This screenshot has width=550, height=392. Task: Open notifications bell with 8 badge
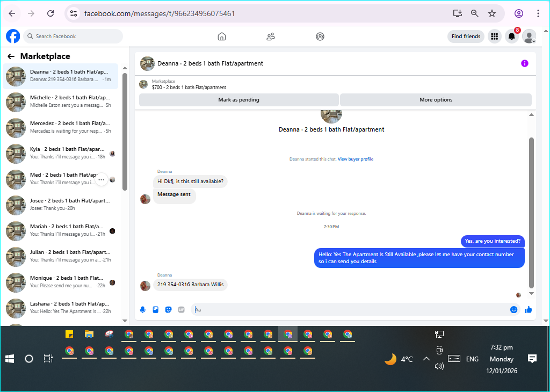point(512,36)
